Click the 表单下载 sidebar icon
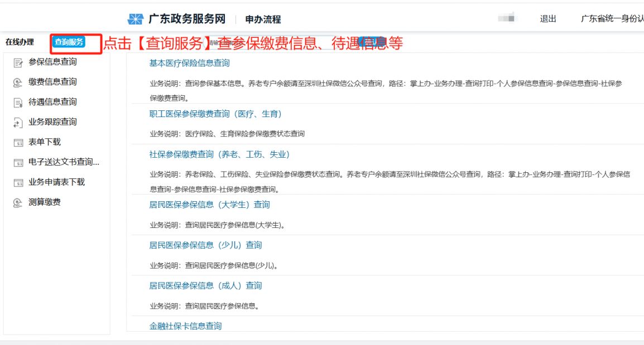Screen dimensions: 644x345 [x=18, y=143]
